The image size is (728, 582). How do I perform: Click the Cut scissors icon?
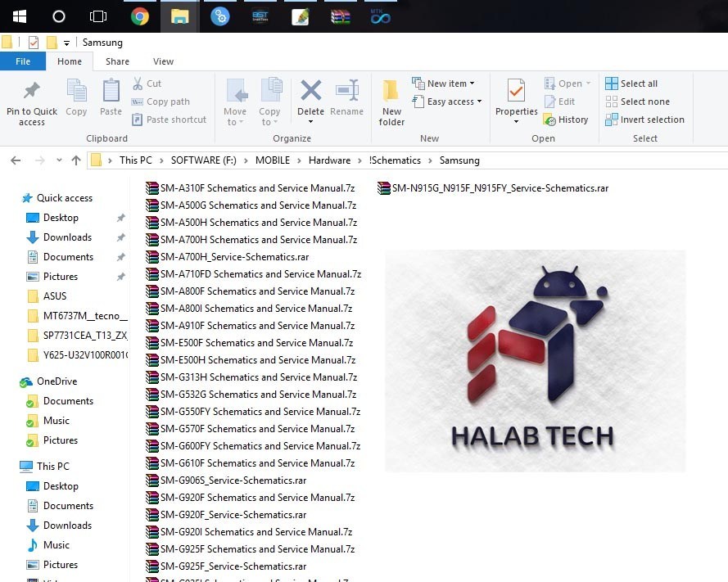tap(138, 83)
